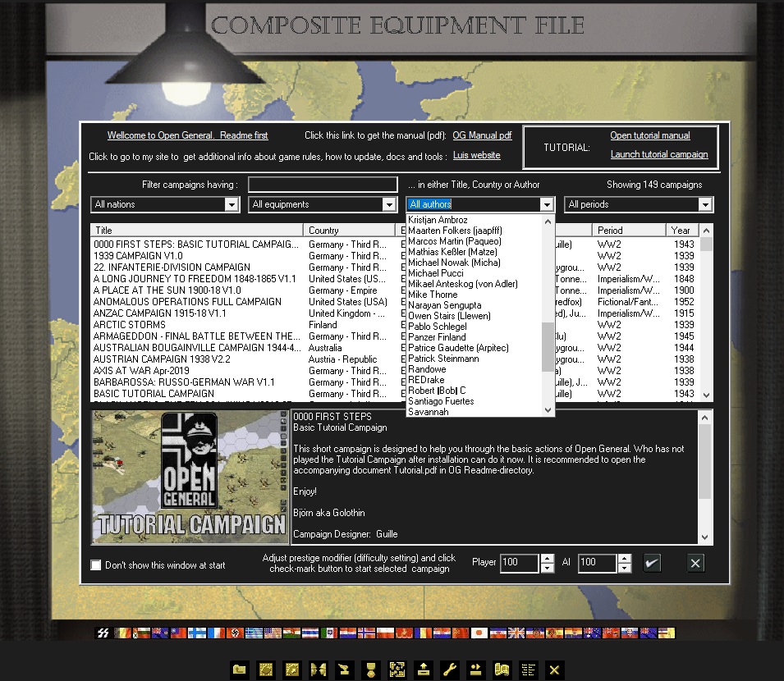Click the second bottom toolbar icon, a plain map

click(x=265, y=670)
